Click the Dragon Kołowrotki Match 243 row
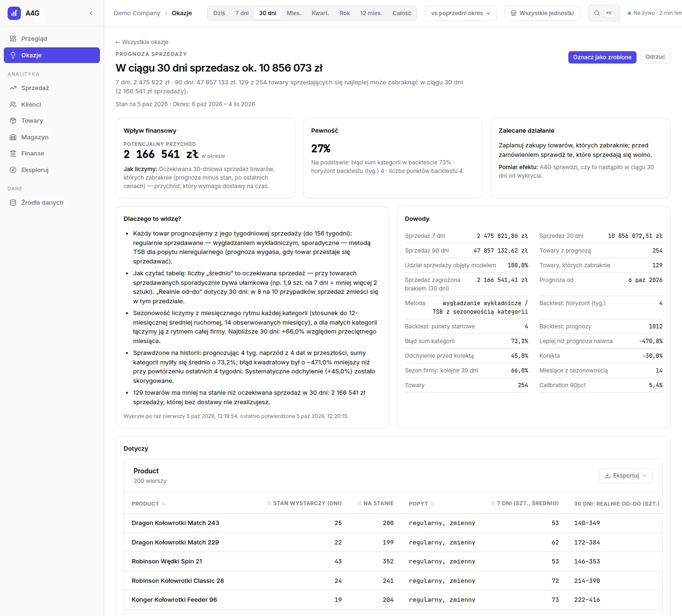This screenshot has width=682, height=616. 393,523
